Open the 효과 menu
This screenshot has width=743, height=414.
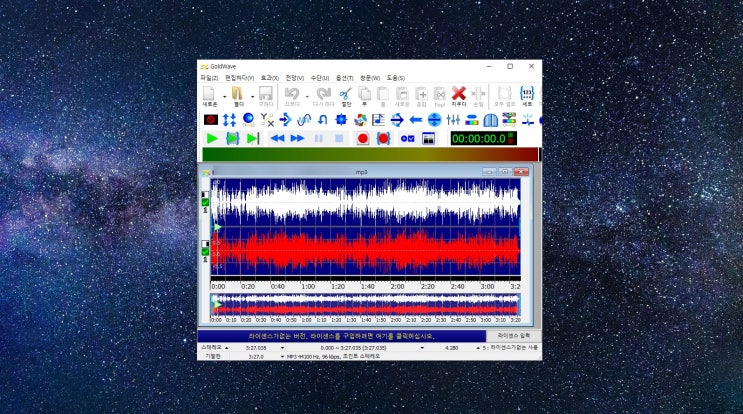(270, 78)
